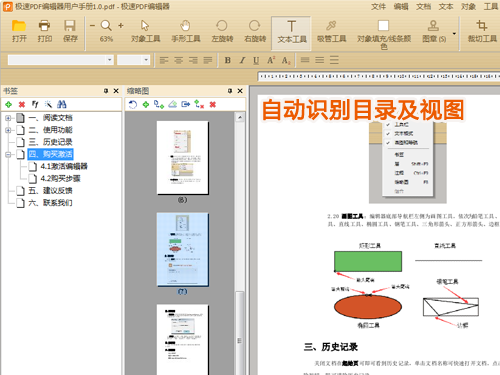
Task: Select bookmark 4.2购买步骤
Action: [x=60, y=179]
